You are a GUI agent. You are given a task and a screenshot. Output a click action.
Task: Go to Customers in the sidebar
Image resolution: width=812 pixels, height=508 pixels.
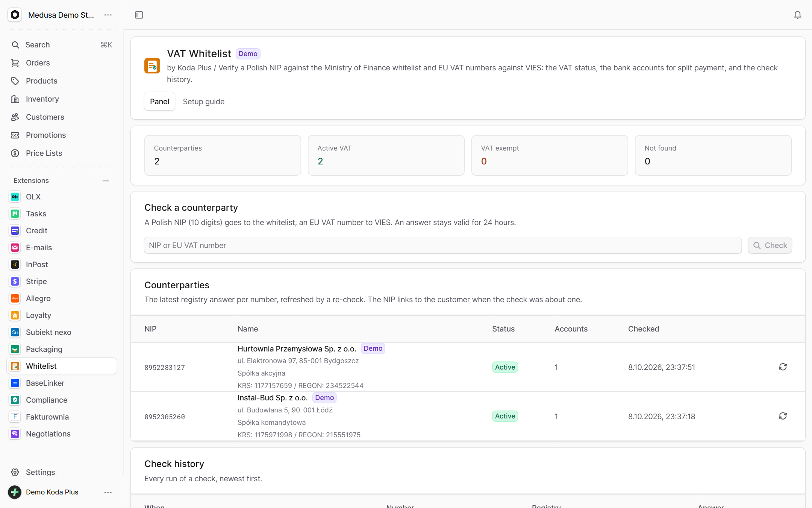62,117
